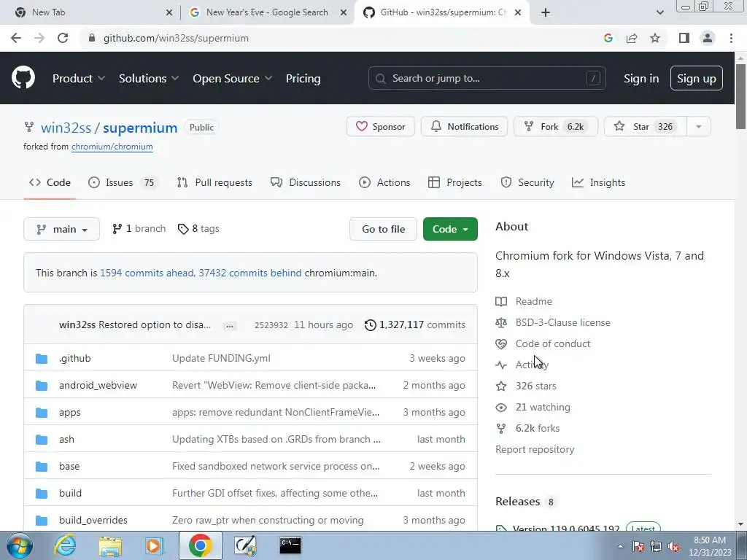Switch to the Pull requests tab

(x=214, y=182)
